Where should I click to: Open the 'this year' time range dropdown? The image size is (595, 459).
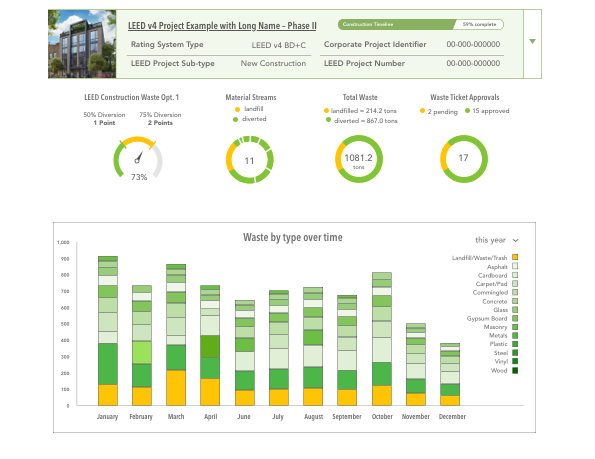pyautogui.click(x=496, y=240)
